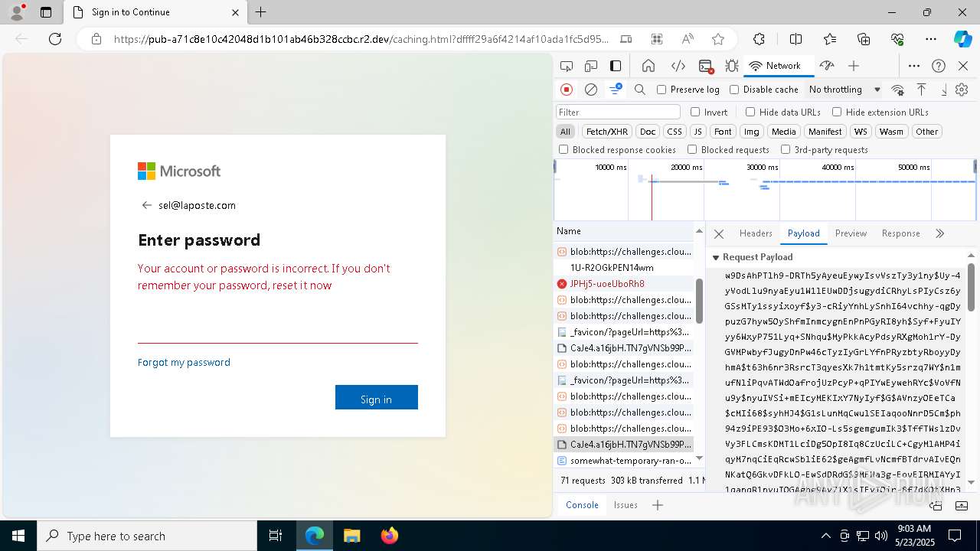Screen dimensions: 980x551
Task: Toggle the DevTools activity bar dock icon
Action: (x=616, y=66)
